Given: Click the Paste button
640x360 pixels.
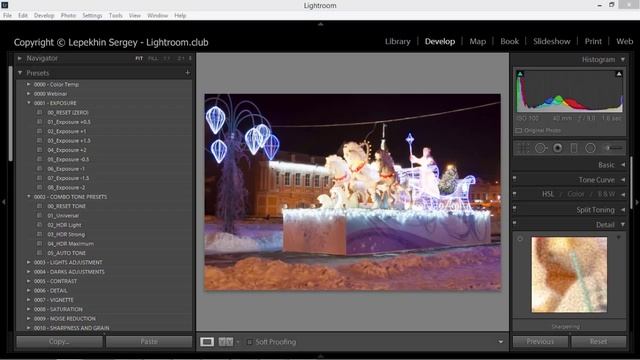Looking at the screenshot, I should pos(149,342).
